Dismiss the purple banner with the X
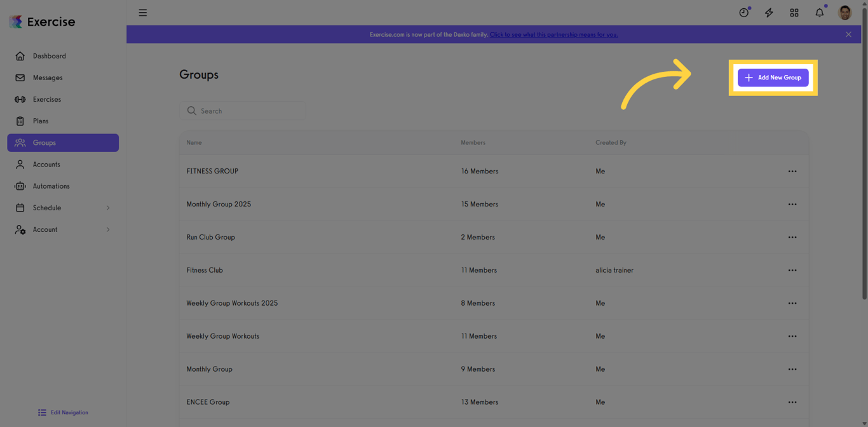This screenshot has height=427, width=868. click(x=848, y=34)
